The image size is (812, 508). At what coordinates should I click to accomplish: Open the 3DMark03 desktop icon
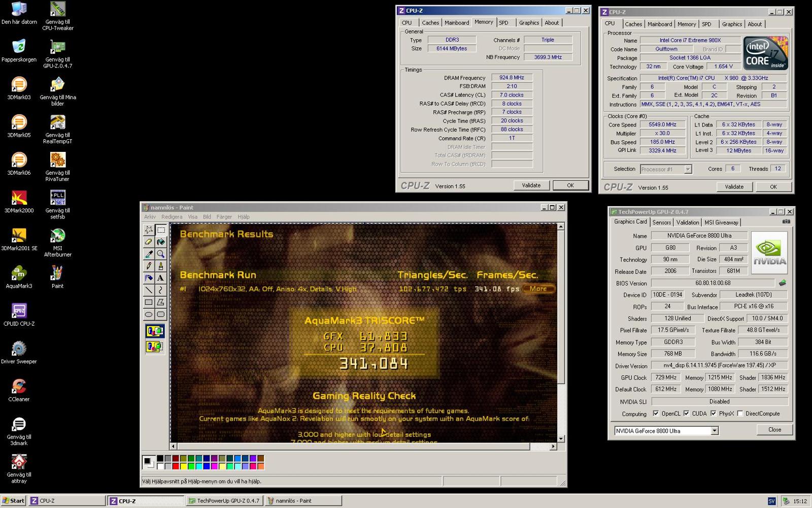tap(19, 88)
